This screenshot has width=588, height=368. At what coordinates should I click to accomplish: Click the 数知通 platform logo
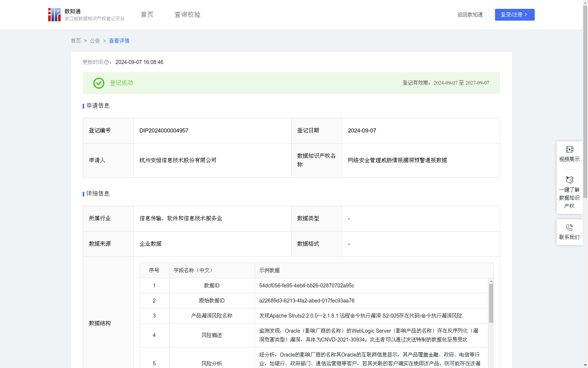[86, 15]
